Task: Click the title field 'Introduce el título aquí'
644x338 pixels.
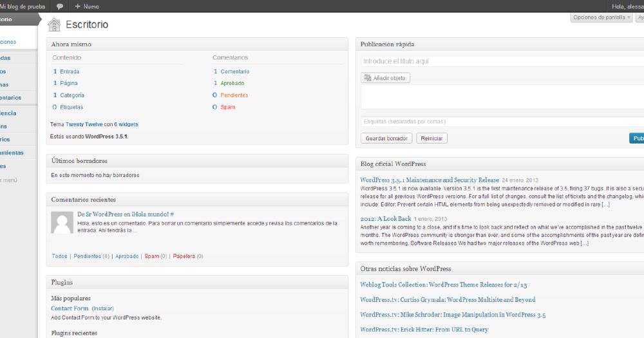Action: [x=502, y=61]
